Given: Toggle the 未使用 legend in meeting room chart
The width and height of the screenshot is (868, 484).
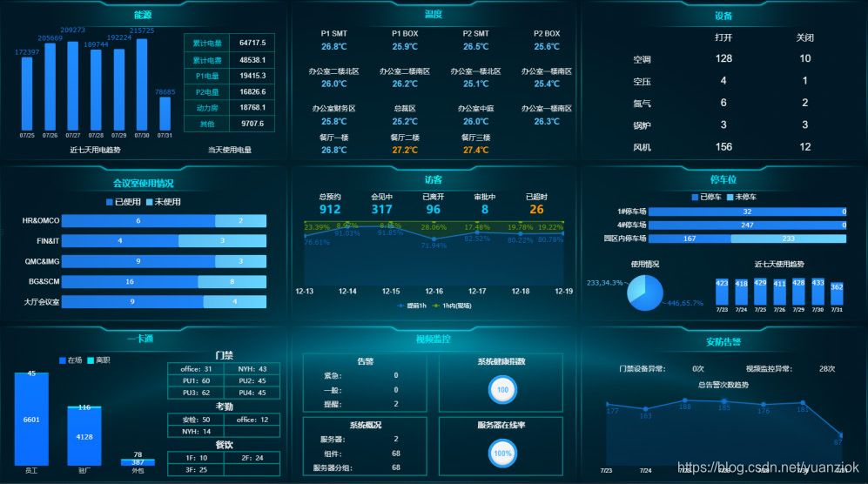Looking at the screenshot, I should 164,202.
